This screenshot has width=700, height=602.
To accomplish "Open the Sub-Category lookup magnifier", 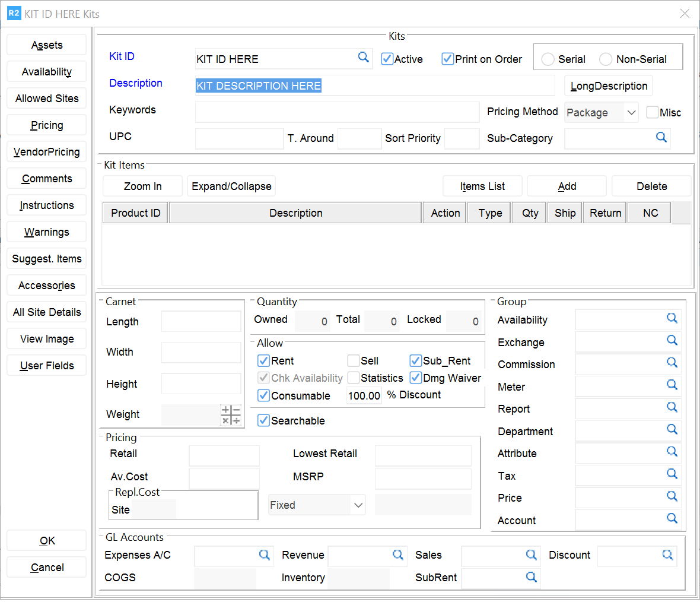I will [x=661, y=138].
